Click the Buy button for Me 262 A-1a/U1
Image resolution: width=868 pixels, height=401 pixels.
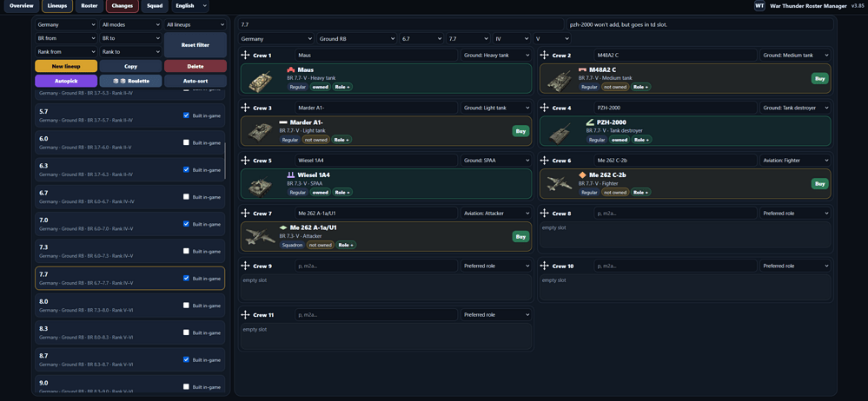coord(520,236)
